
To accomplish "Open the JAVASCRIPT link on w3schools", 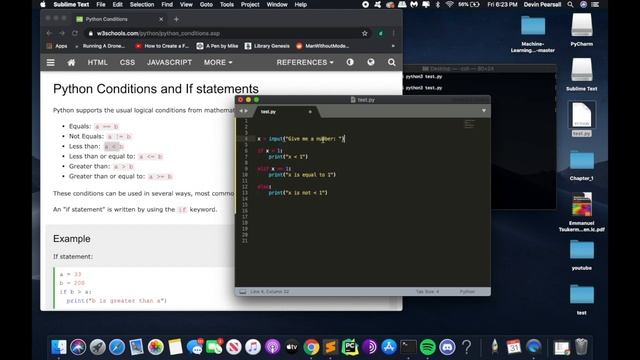I will (x=169, y=62).
